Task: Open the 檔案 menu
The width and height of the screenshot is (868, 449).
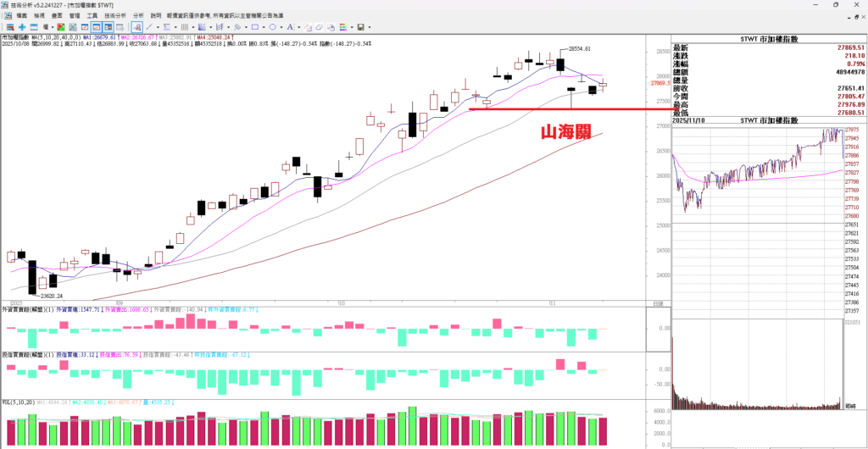Action: click(22, 15)
